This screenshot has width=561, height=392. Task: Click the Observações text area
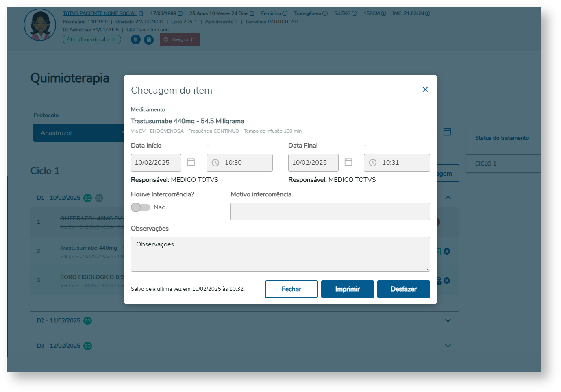pos(280,254)
